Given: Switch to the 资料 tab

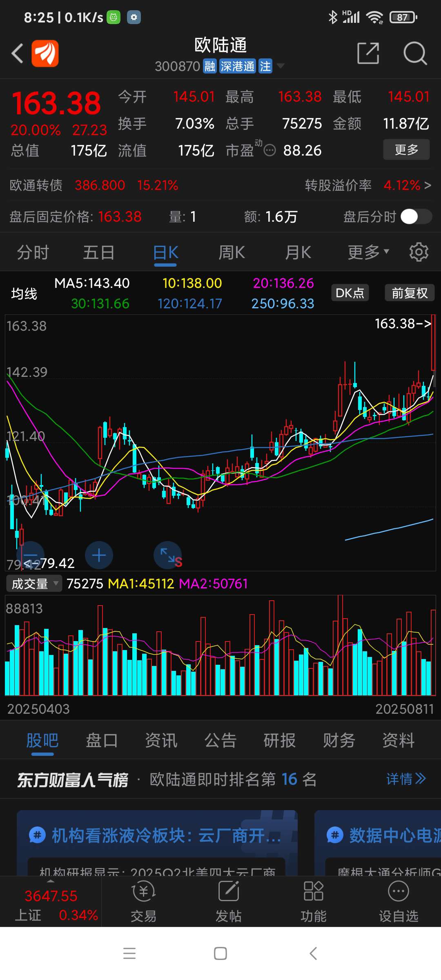Looking at the screenshot, I should tap(399, 740).
